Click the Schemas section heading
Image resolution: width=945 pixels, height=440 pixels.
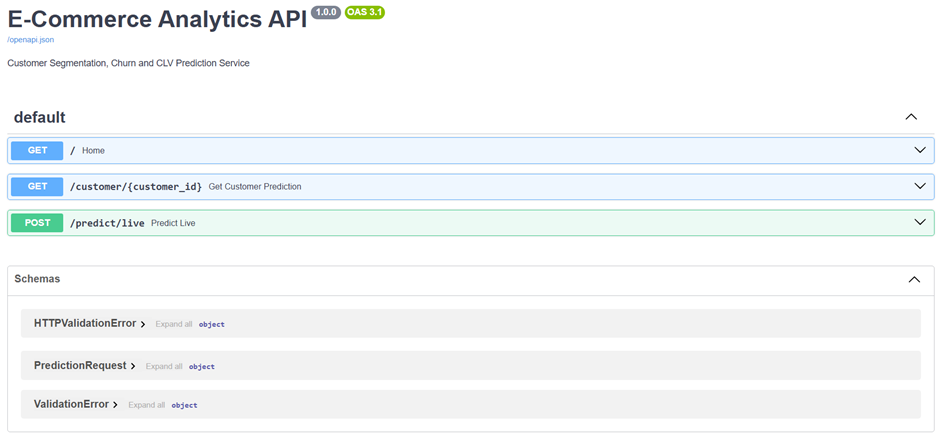(x=37, y=279)
